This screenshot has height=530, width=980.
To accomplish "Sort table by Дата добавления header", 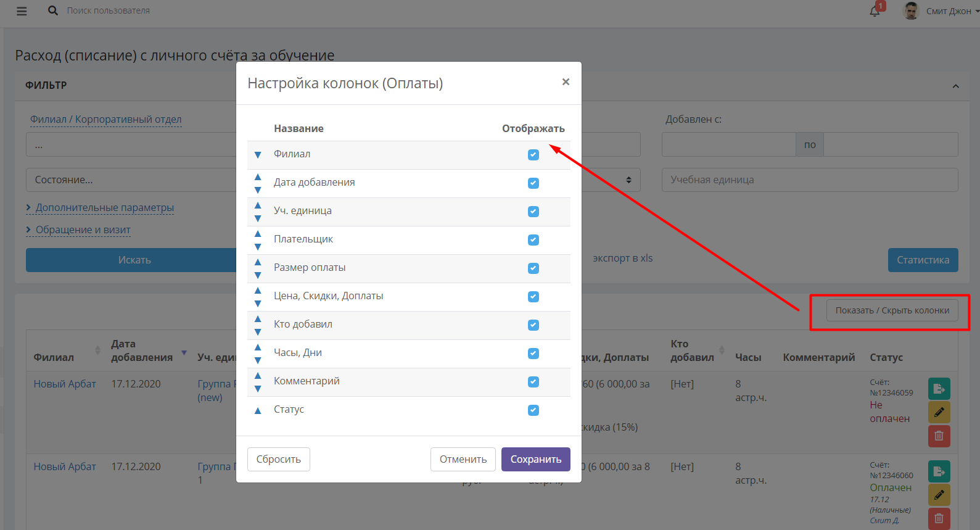I will (x=142, y=350).
